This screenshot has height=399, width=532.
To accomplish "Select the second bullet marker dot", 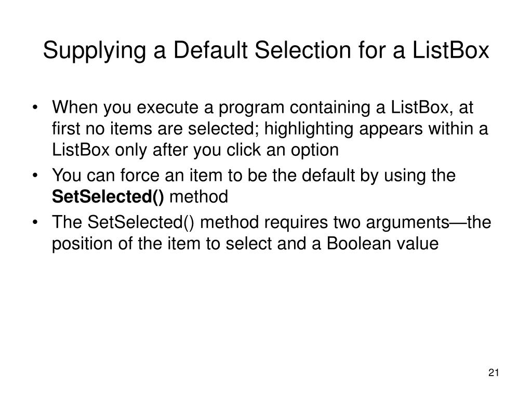I will (x=35, y=176).
